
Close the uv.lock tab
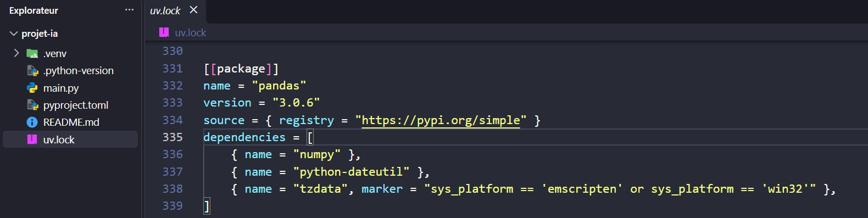click(x=193, y=10)
